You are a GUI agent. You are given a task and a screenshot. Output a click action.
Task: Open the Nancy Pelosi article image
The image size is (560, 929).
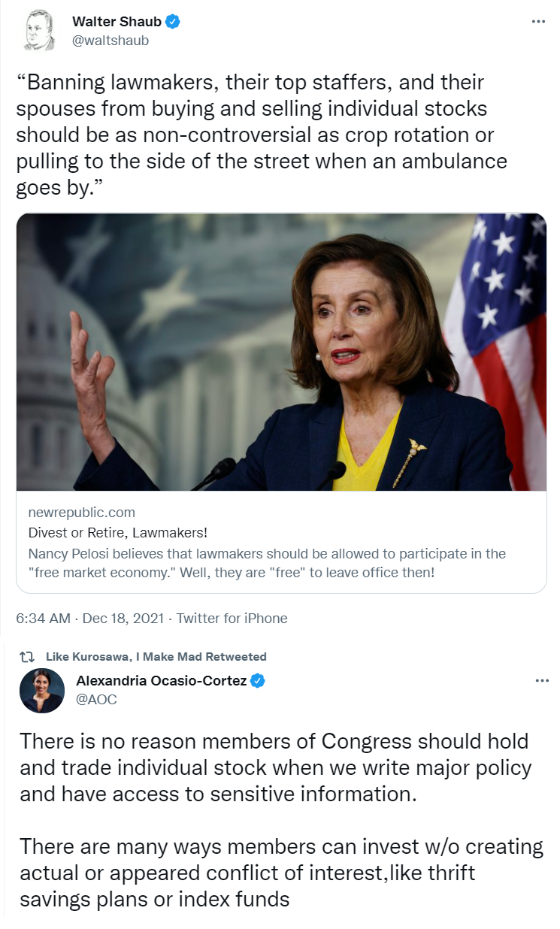pos(281,353)
